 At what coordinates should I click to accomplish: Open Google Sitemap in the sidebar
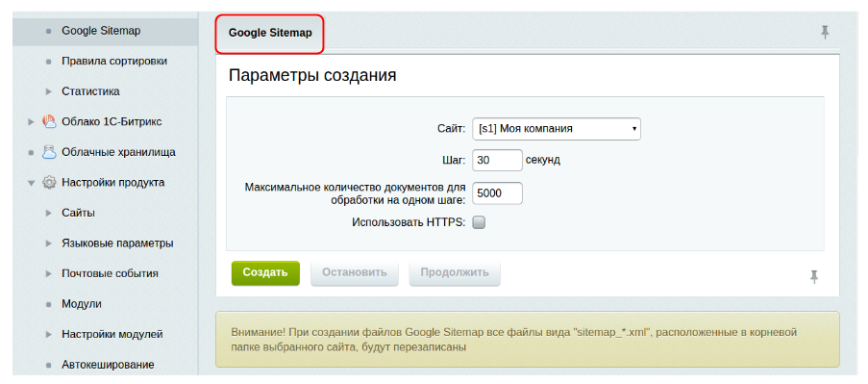click(x=101, y=31)
